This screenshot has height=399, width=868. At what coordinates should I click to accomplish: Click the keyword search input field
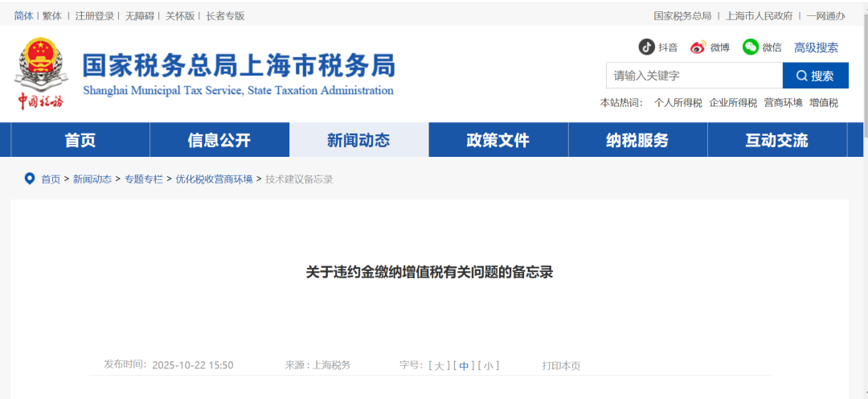point(694,76)
